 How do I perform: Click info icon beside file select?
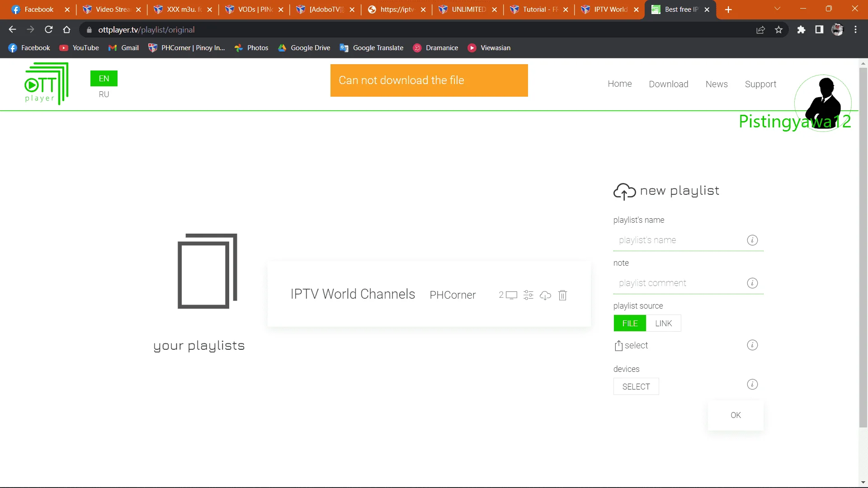pyautogui.click(x=752, y=345)
